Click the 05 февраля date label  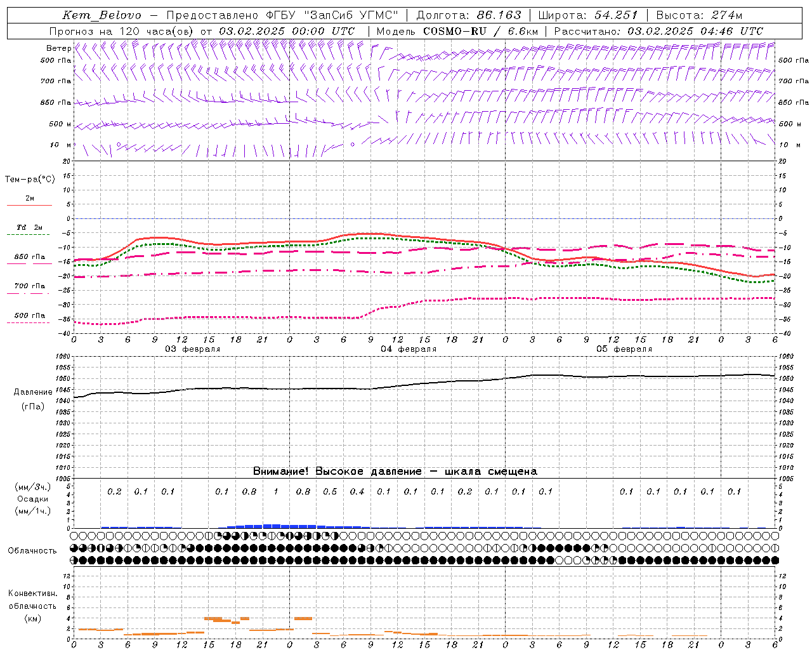click(x=624, y=349)
